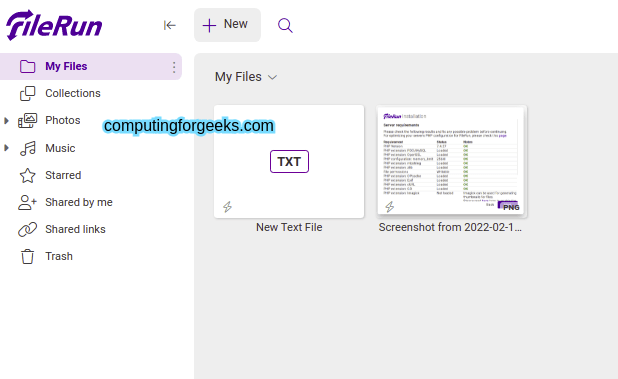Open the three-dot options beside My Files

coord(174,67)
